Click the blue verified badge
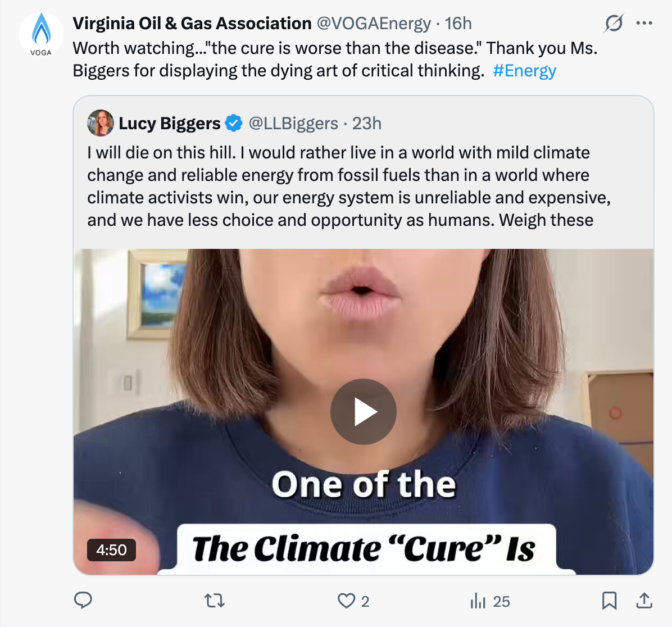 pos(234,123)
